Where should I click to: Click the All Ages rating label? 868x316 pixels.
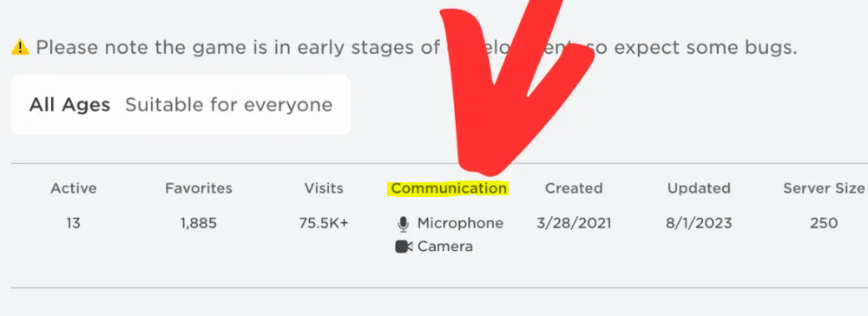point(69,104)
